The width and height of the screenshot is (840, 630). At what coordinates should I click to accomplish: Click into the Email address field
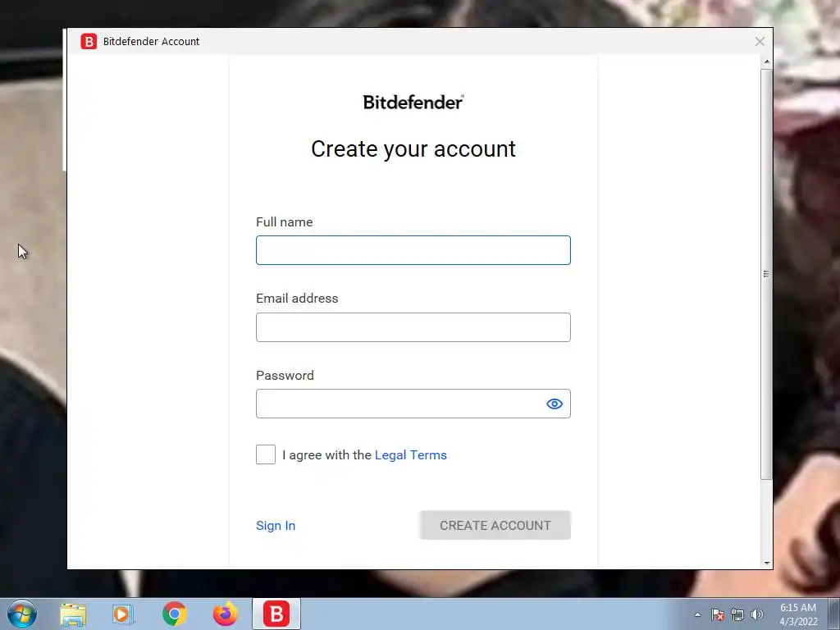pos(413,327)
